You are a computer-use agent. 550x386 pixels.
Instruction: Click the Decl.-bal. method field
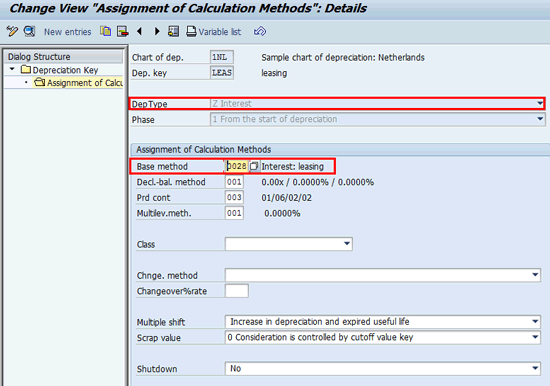pos(234,182)
